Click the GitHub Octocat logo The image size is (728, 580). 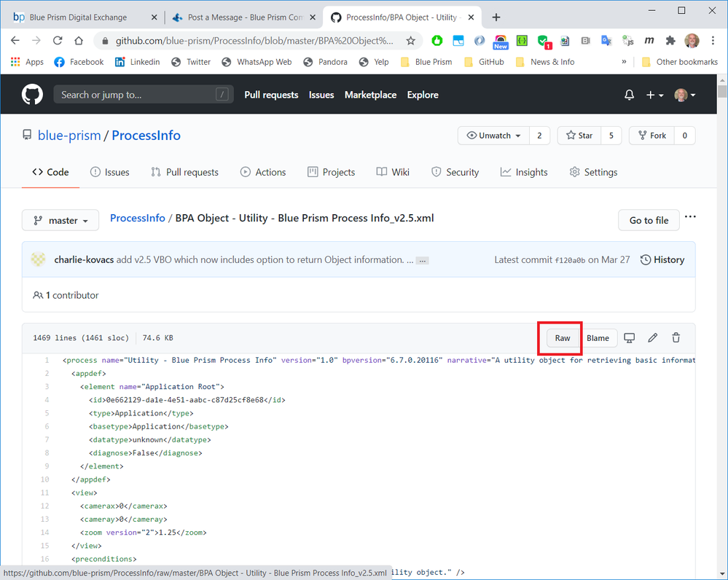[x=32, y=95]
